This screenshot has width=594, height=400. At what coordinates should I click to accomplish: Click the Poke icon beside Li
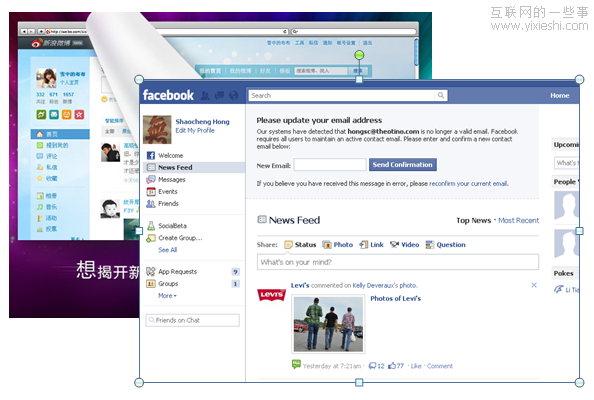click(558, 289)
